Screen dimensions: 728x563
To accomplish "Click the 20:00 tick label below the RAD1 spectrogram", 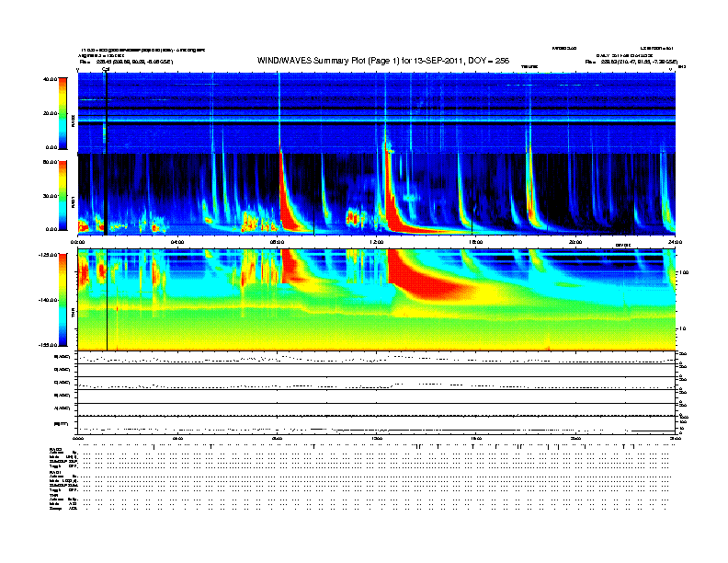I will click(x=575, y=242).
